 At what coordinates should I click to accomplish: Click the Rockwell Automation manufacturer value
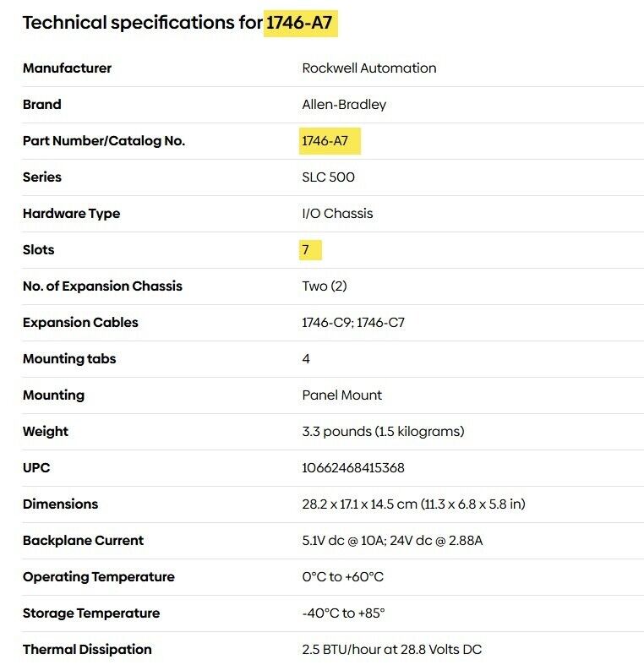tap(369, 68)
